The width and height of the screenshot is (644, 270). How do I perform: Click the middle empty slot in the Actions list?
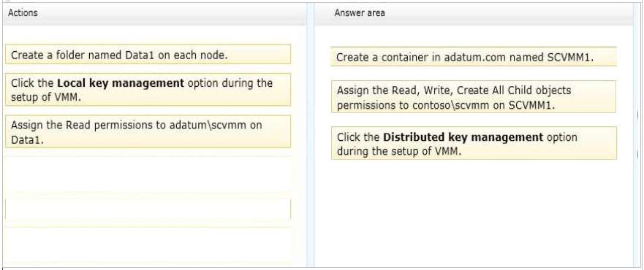tap(148, 209)
